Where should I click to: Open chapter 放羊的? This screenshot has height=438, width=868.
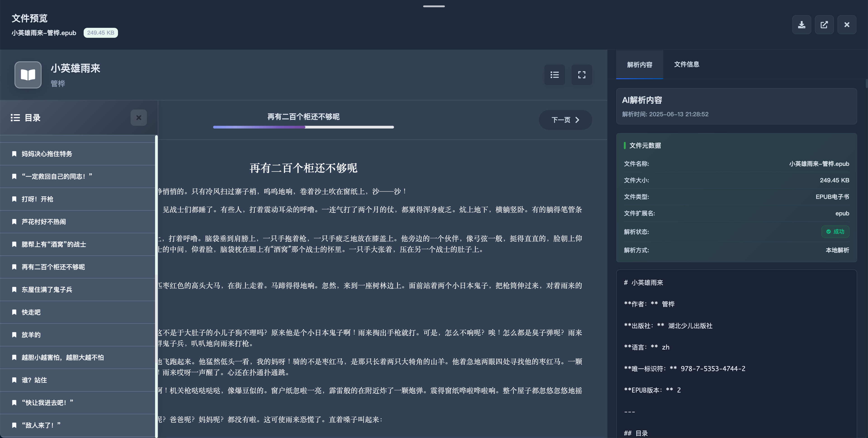pos(78,334)
